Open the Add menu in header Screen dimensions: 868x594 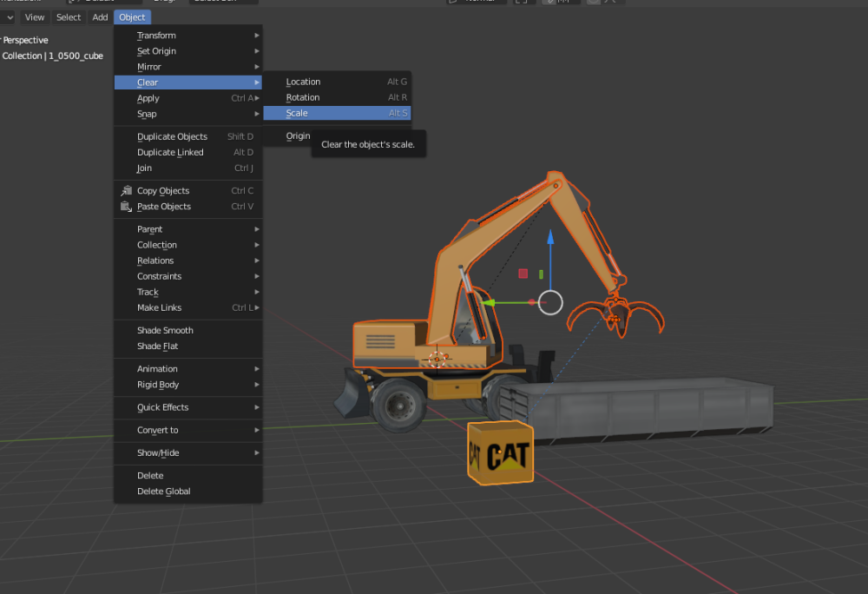[x=100, y=17]
